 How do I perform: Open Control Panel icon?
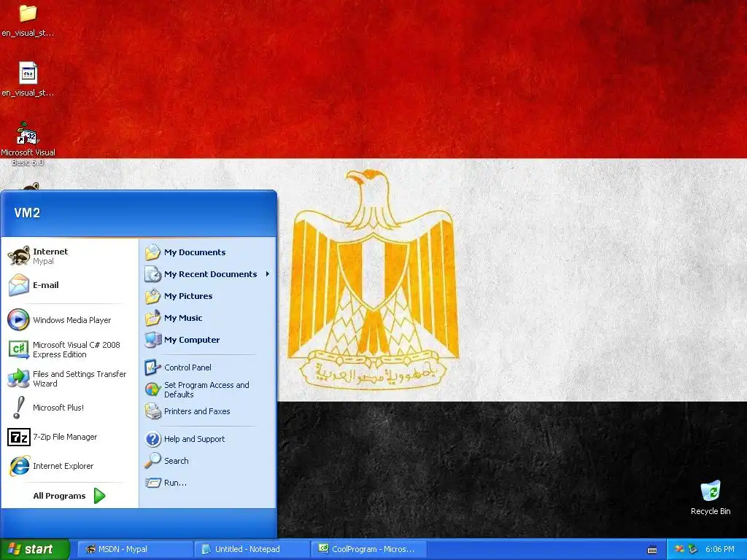pos(153,367)
